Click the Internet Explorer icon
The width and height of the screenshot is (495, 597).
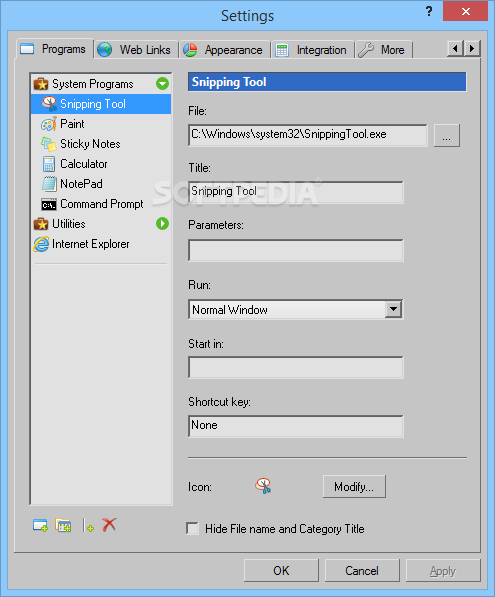[x=41, y=244]
